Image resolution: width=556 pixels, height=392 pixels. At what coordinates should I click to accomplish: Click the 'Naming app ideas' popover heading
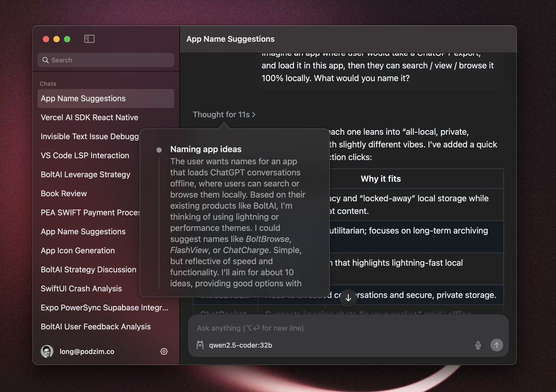click(206, 149)
